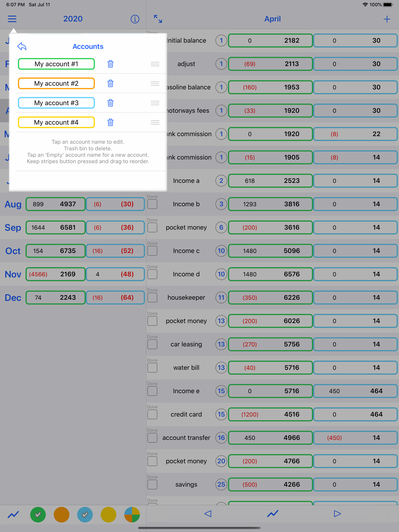The image size is (399, 532).
Task: Tap the chart icon below the April list
Action: tap(272, 514)
